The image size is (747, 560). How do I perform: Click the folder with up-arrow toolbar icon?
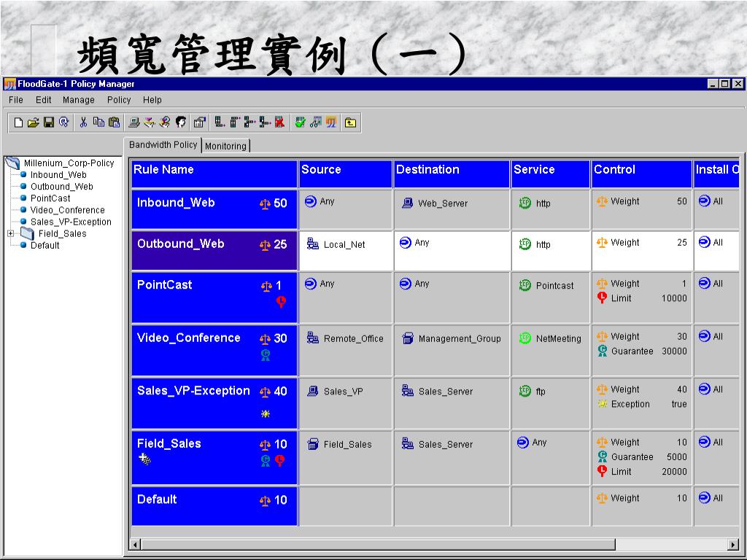pyautogui.click(x=351, y=122)
